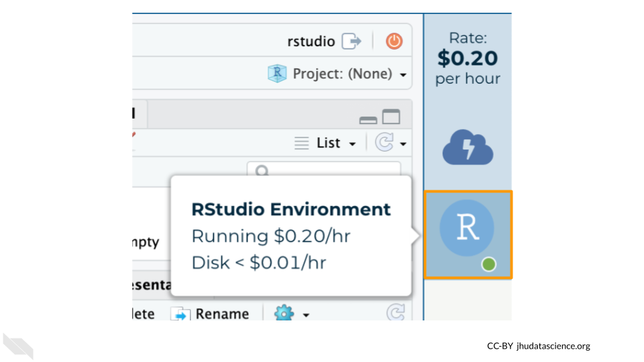Click the blue gear More icon
The height and width of the screenshot is (362, 644).
click(x=284, y=313)
